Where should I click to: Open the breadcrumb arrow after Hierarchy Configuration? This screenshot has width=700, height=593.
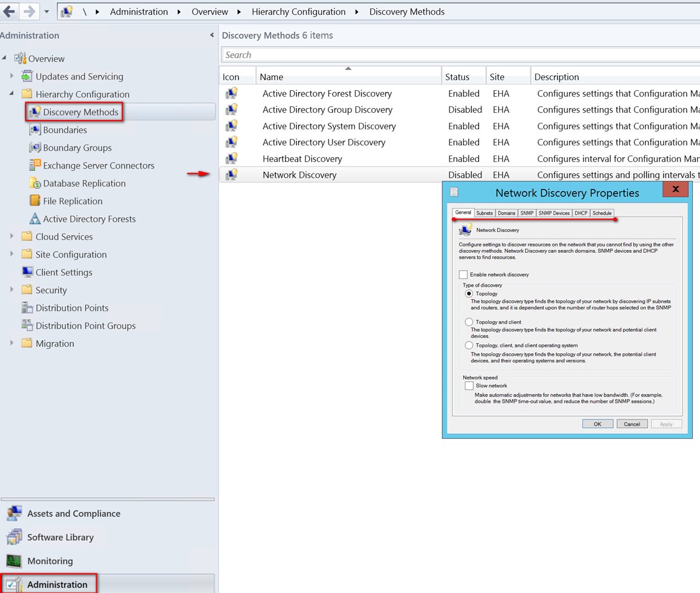coord(357,12)
